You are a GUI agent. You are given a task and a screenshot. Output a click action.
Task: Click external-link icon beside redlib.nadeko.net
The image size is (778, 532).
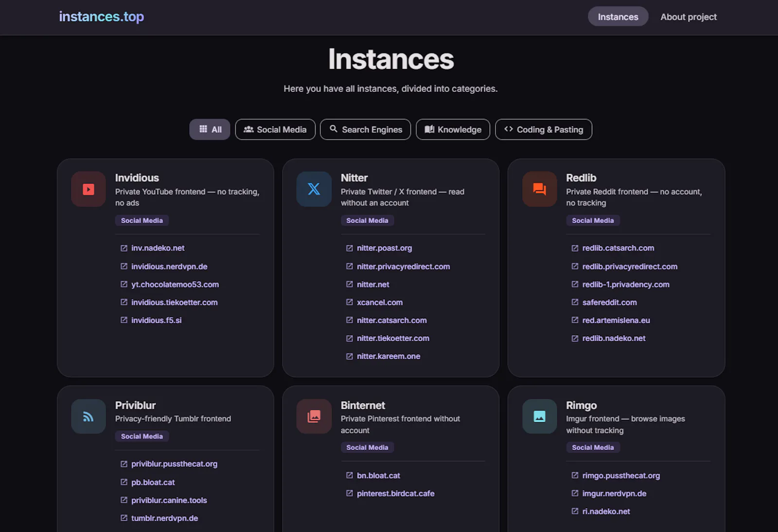pos(575,338)
